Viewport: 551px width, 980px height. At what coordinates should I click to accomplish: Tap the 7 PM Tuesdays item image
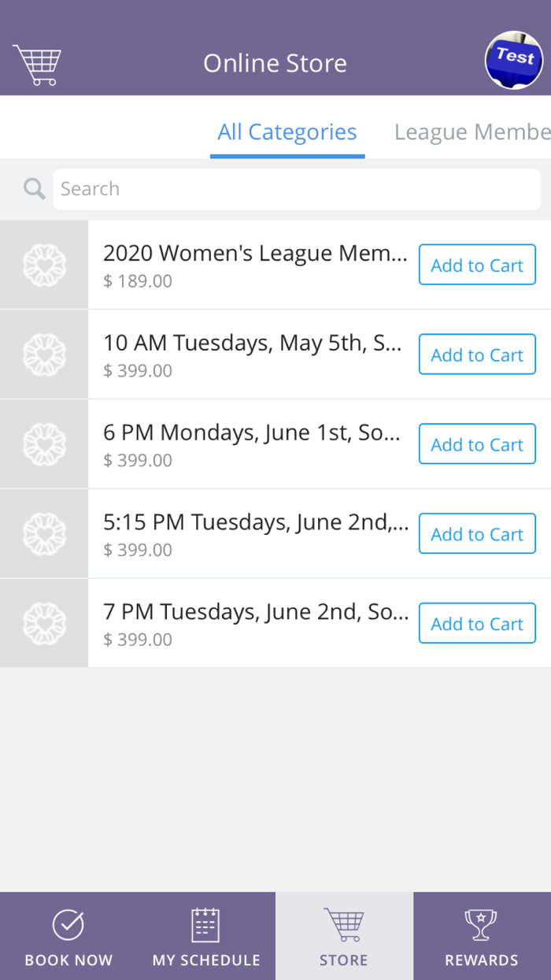(x=43, y=623)
